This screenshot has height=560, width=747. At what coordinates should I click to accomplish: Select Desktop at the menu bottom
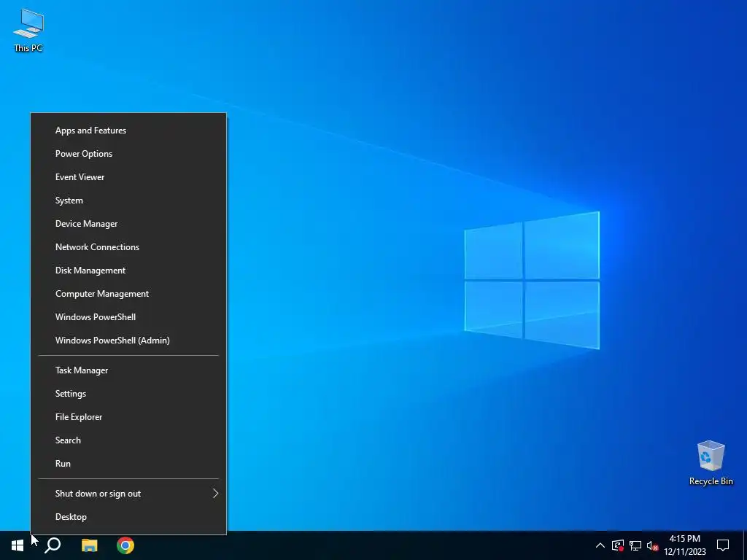point(128,517)
